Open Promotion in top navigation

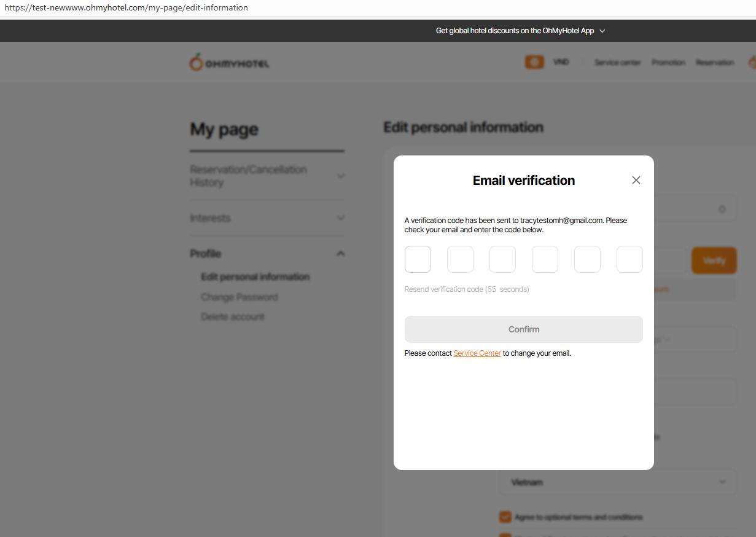pos(668,63)
